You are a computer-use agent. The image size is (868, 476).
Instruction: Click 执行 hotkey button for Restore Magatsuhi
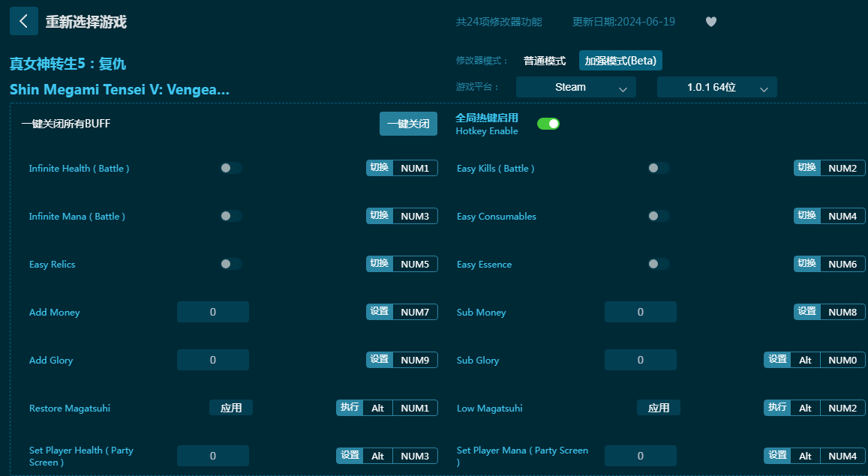(350, 408)
